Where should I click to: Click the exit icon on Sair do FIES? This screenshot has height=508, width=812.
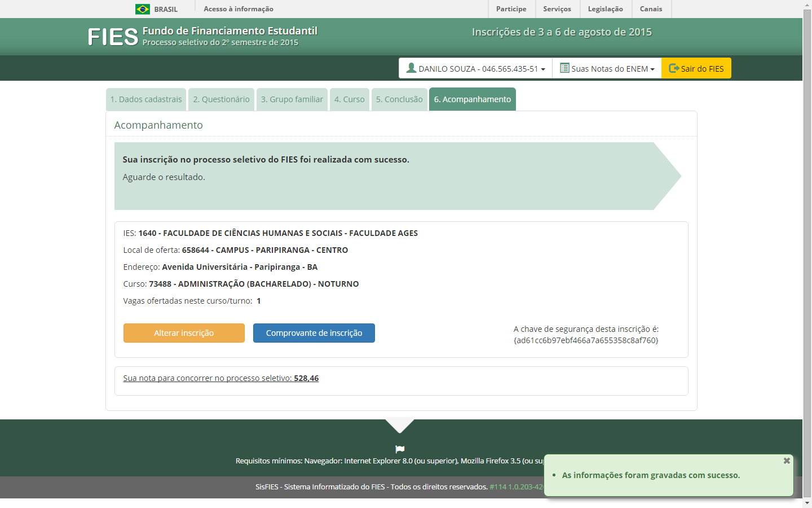(x=674, y=68)
